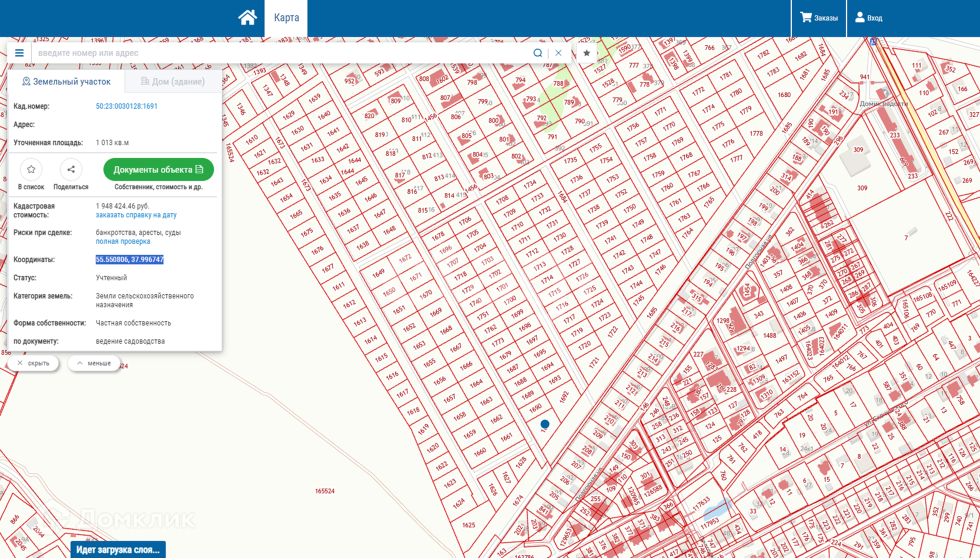Clear the search field with X icon
Viewport: 980px width, 558px height.
point(558,53)
